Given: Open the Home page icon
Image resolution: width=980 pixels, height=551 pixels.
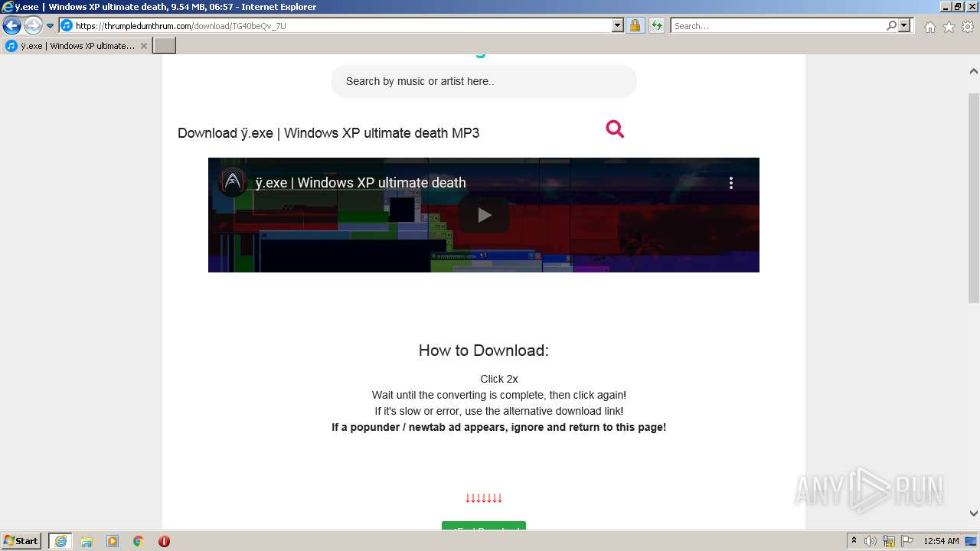Looking at the screenshot, I should (929, 27).
